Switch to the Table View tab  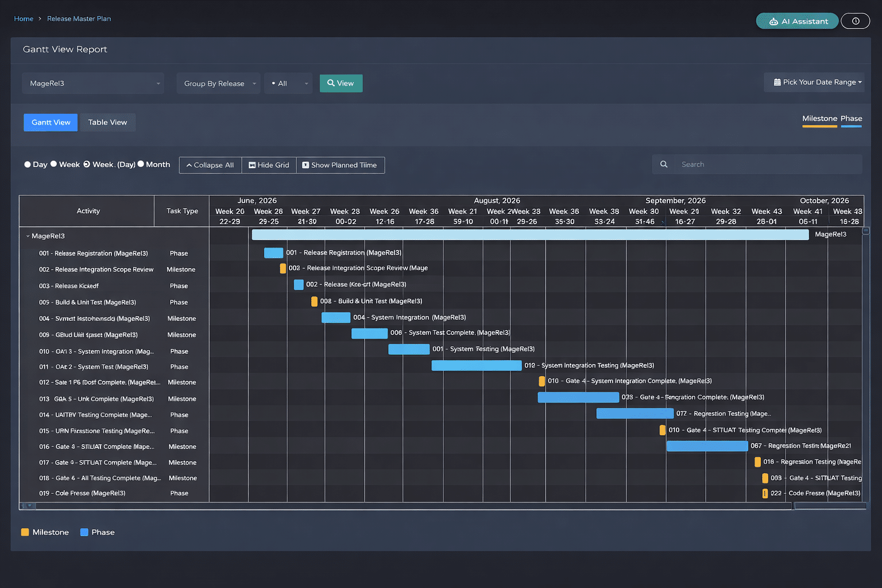(x=107, y=122)
